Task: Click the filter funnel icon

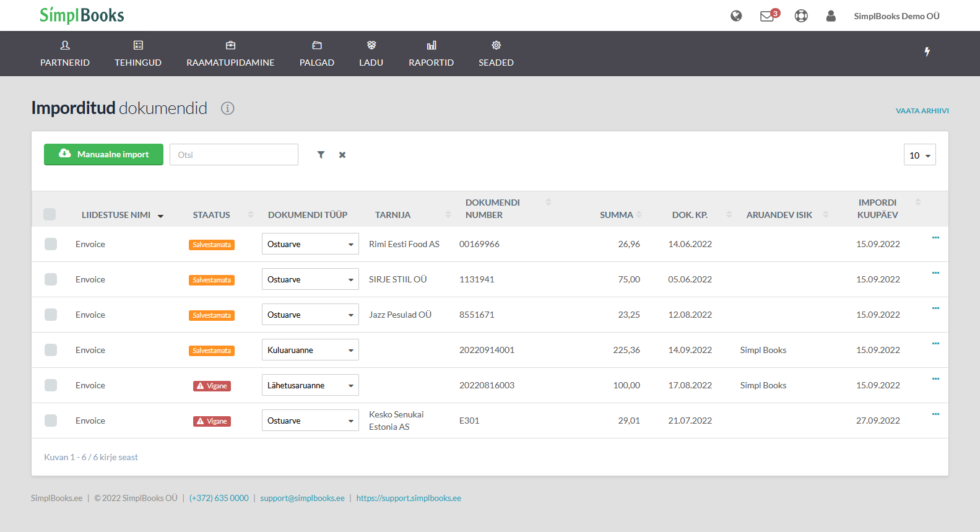Action: 321,155
